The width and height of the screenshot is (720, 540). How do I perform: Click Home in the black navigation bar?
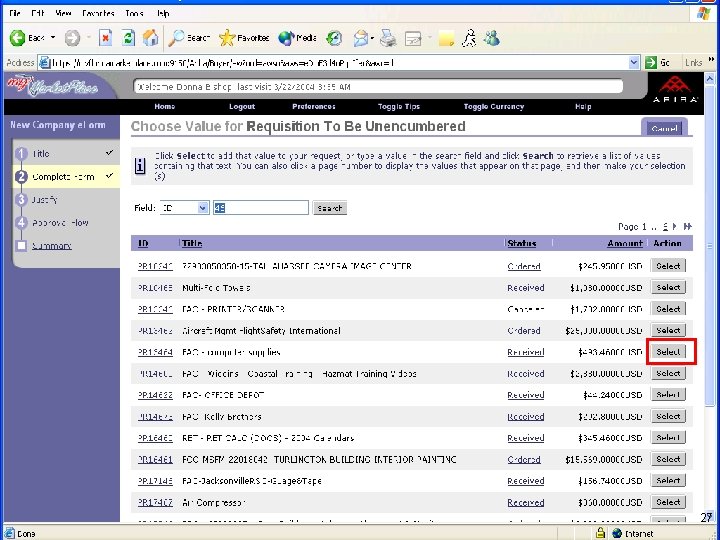pyautogui.click(x=164, y=107)
